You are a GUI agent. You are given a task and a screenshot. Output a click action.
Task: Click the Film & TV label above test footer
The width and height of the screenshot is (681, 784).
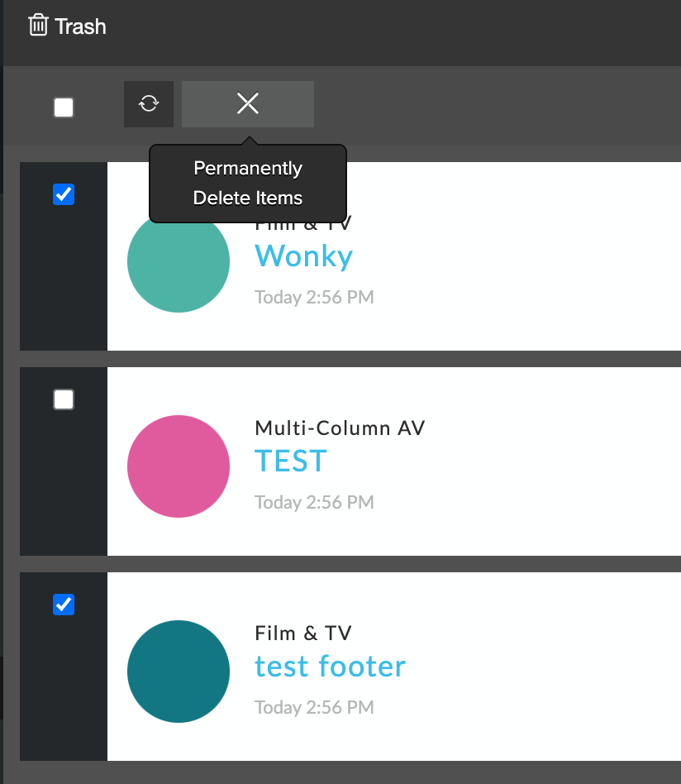[303, 633]
